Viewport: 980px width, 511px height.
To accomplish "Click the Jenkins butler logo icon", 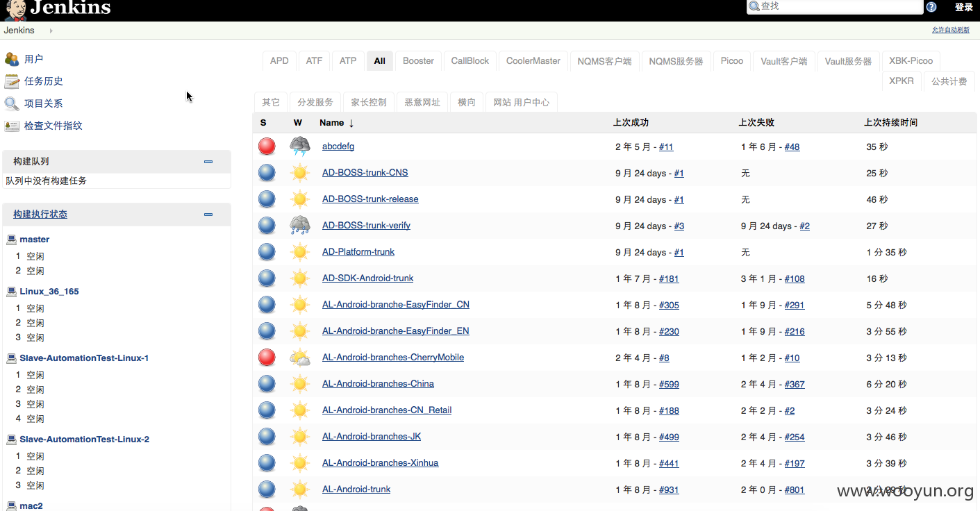I will [17, 10].
